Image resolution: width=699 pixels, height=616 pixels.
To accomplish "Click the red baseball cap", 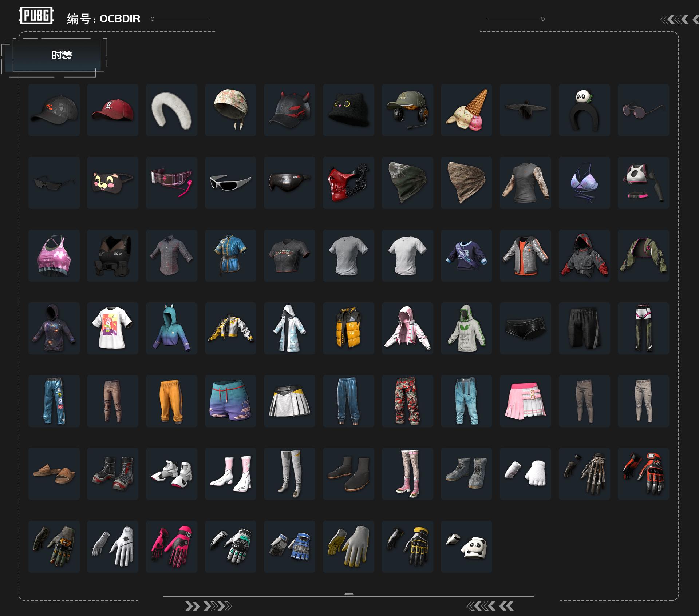I will [x=112, y=110].
